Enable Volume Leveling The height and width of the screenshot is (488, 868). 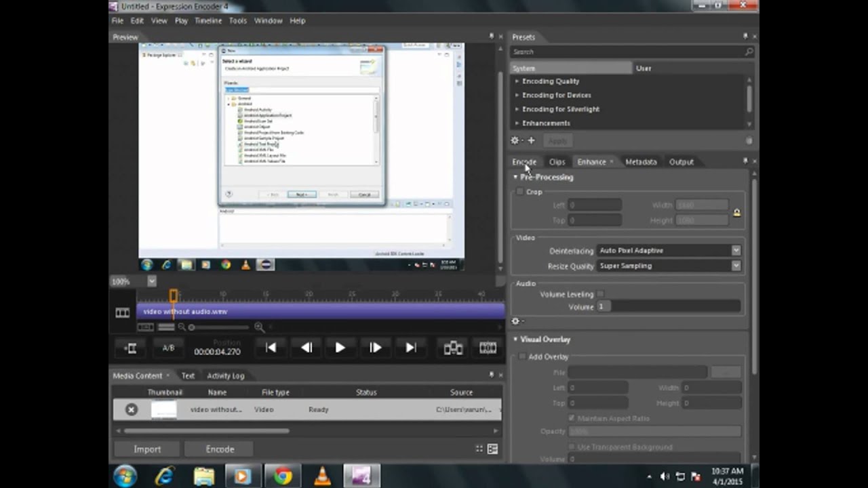600,294
